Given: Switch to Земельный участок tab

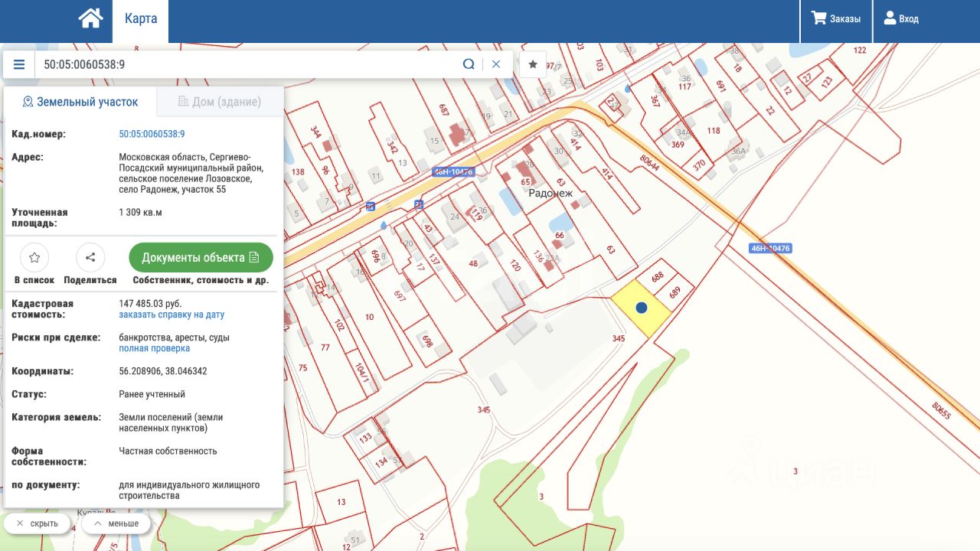Looking at the screenshot, I should coord(80,102).
